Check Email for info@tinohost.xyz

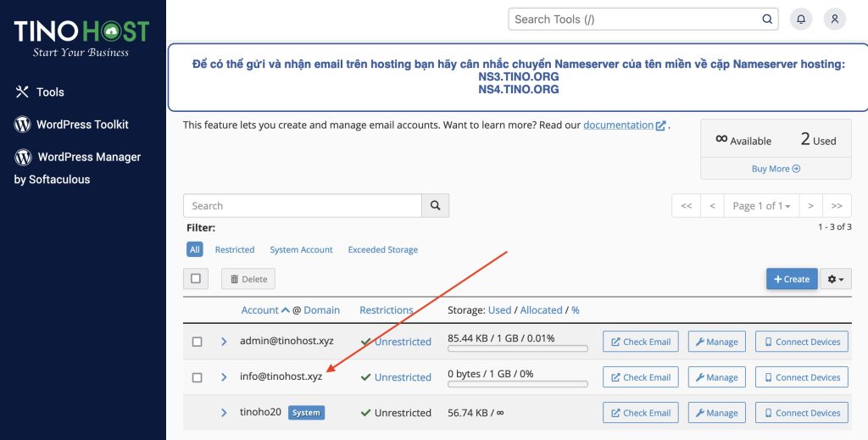[641, 377]
